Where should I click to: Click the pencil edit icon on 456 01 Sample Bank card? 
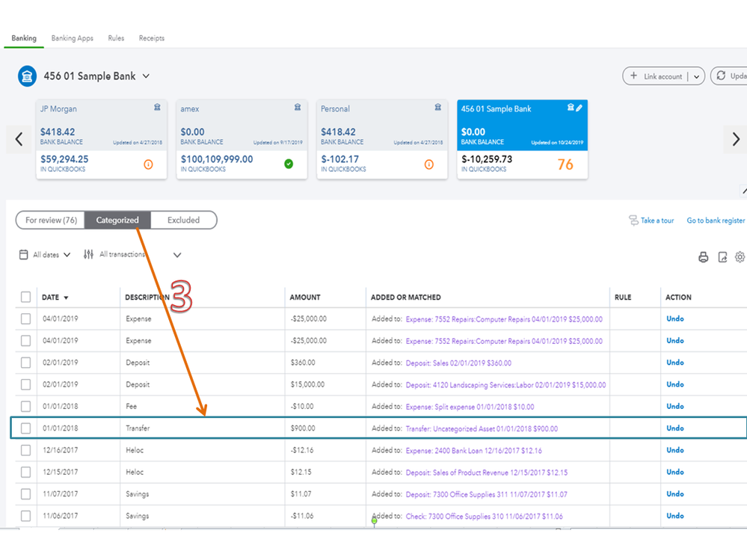pyautogui.click(x=579, y=108)
